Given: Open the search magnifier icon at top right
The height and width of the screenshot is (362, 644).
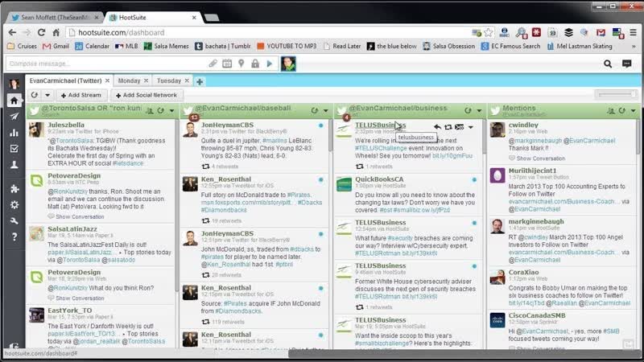Looking at the screenshot, I should [x=608, y=64].
